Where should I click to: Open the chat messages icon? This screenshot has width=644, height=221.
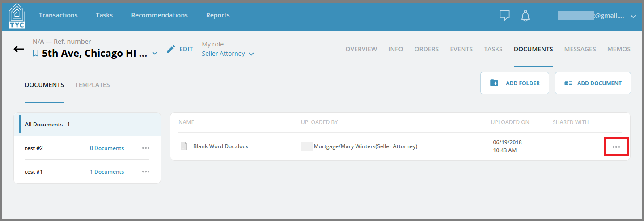(504, 16)
